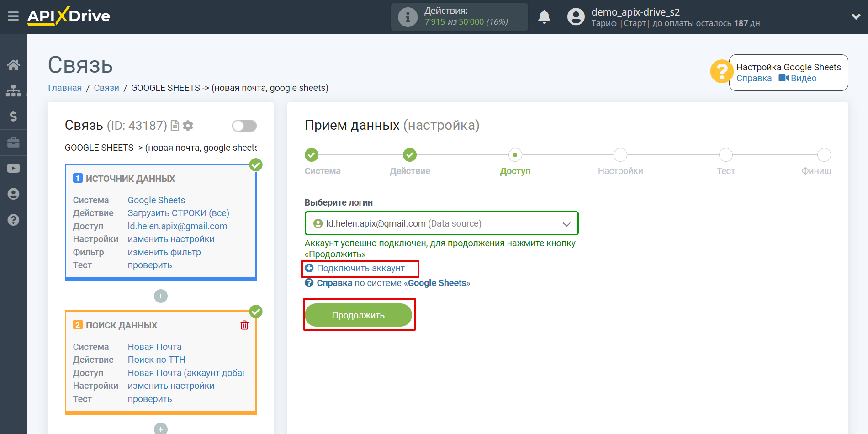This screenshot has height=434, width=868.
Task: Click изменить фильтр link
Action: (164, 252)
